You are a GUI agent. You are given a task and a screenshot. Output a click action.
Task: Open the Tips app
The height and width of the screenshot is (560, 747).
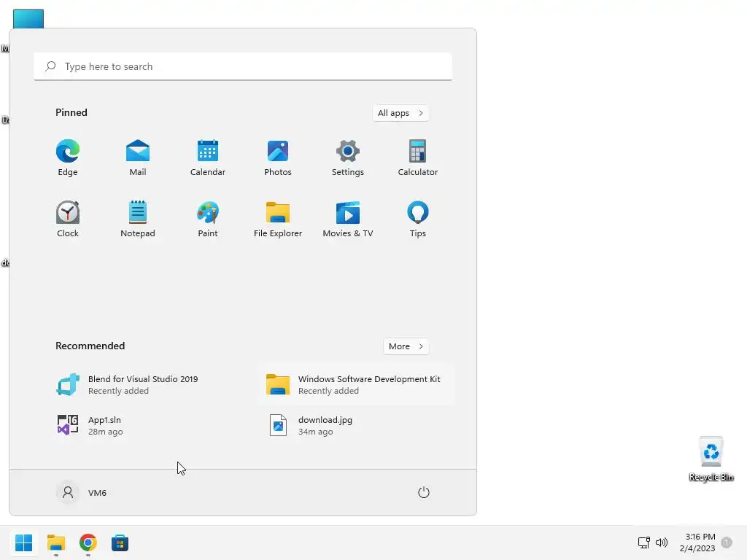click(x=418, y=219)
